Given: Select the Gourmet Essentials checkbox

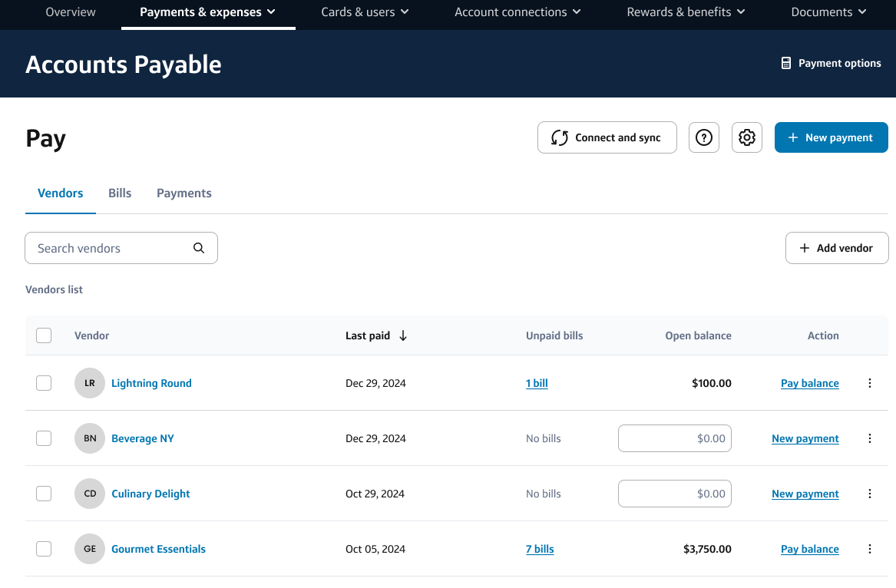Looking at the screenshot, I should [x=44, y=549].
